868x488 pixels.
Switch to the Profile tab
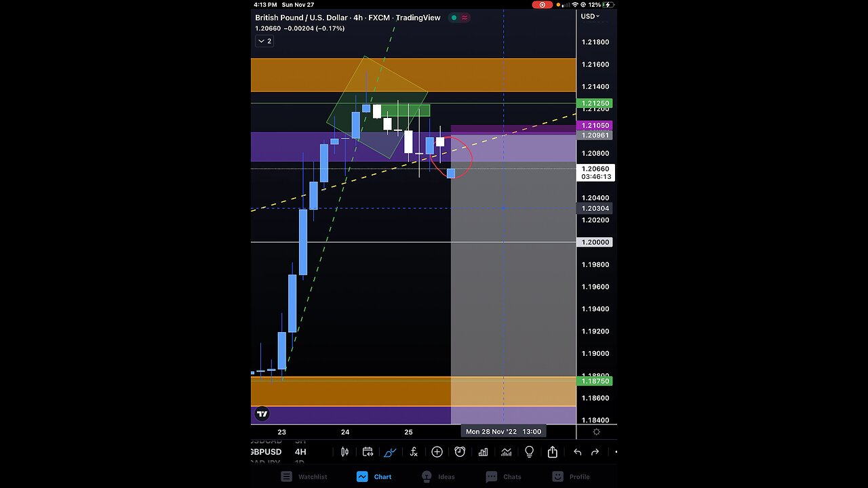(570, 476)
